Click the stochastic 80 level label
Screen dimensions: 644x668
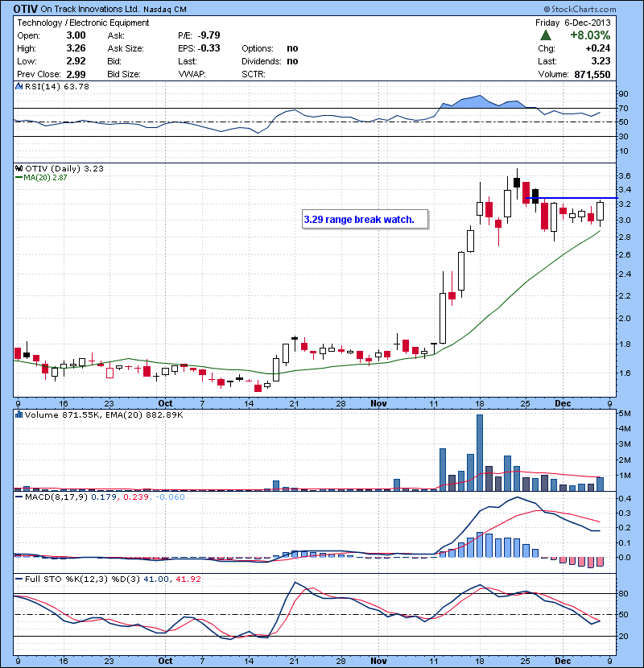click(623, 593)
